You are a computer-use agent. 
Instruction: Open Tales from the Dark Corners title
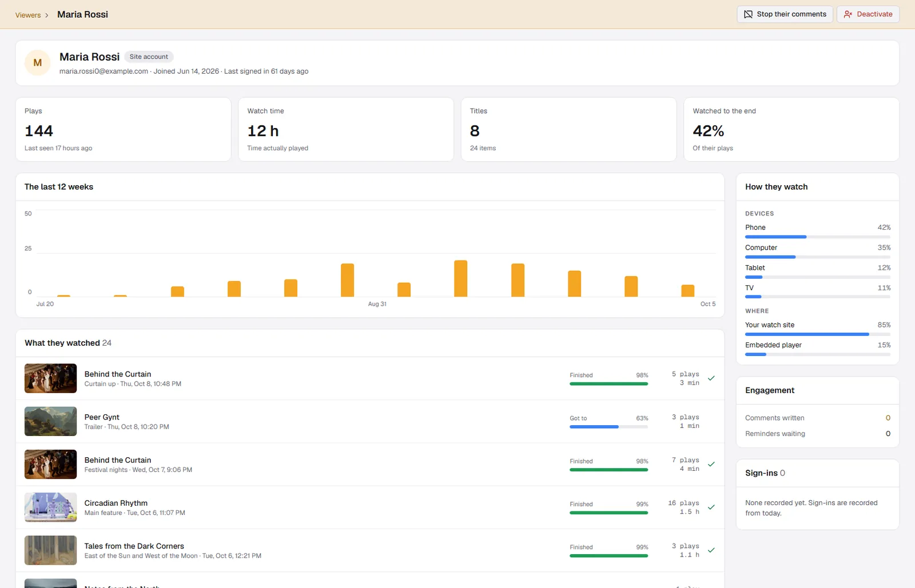click(134, 546)
